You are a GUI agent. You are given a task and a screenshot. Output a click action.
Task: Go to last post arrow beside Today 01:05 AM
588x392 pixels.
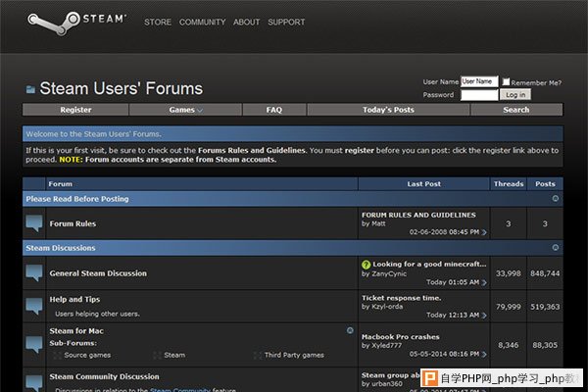pos(484,282)
